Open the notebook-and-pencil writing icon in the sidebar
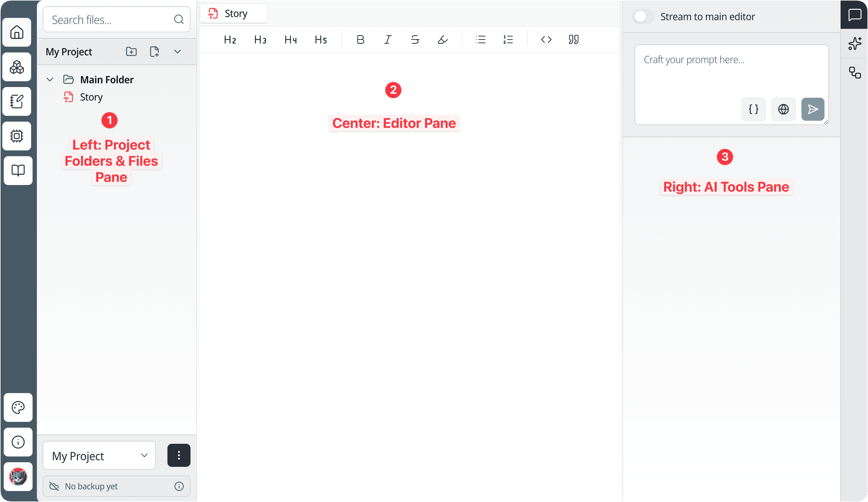 tap(17, 101)
